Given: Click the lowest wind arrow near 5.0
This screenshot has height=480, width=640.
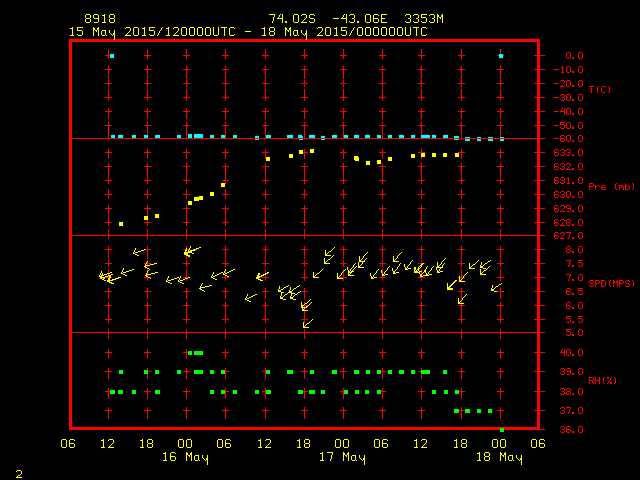Looking at the screenshot, I should [307, 323].
